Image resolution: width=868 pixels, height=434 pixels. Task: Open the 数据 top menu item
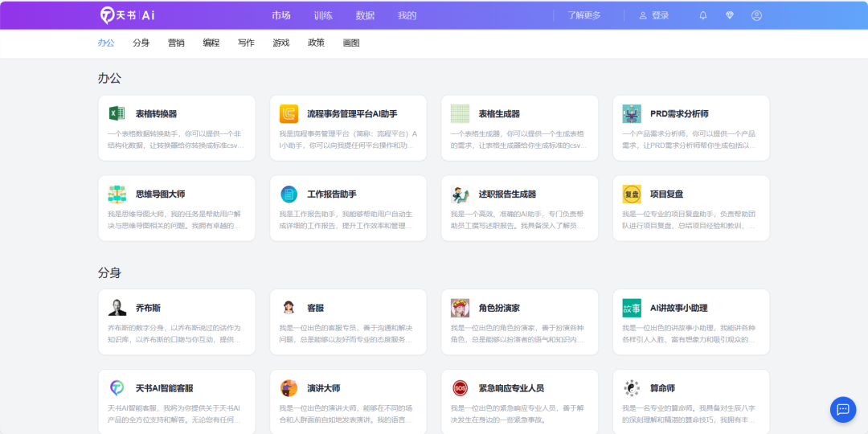point(365,15)
